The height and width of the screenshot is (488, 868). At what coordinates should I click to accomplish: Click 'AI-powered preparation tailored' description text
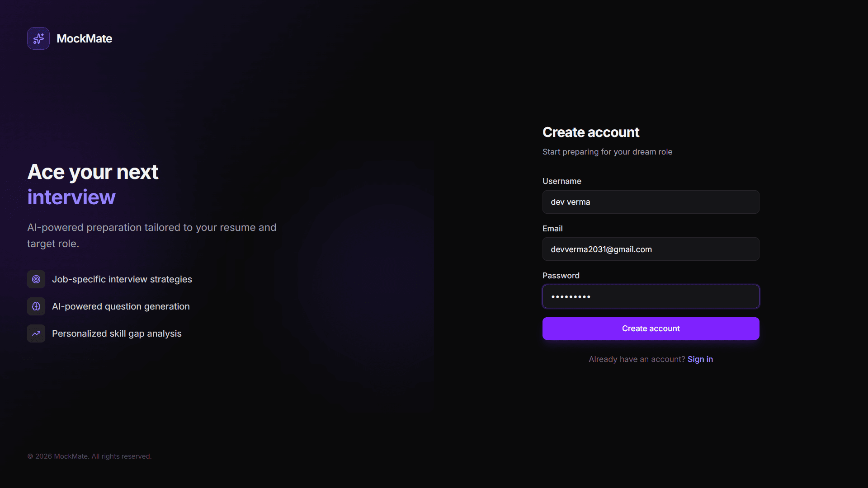point(151,235)
